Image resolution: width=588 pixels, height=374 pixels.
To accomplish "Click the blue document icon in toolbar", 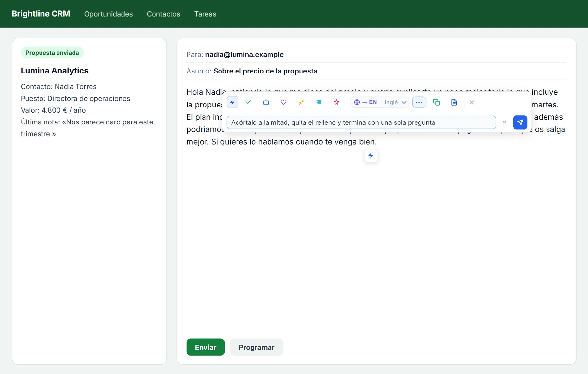I will pyautogui.click(x=454, y=102).
